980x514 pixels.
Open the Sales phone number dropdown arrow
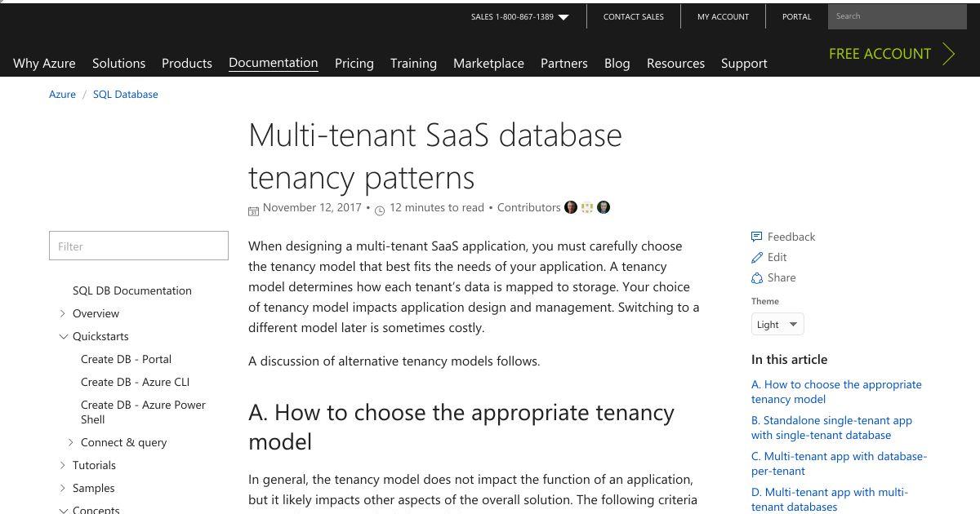point(563,17)
